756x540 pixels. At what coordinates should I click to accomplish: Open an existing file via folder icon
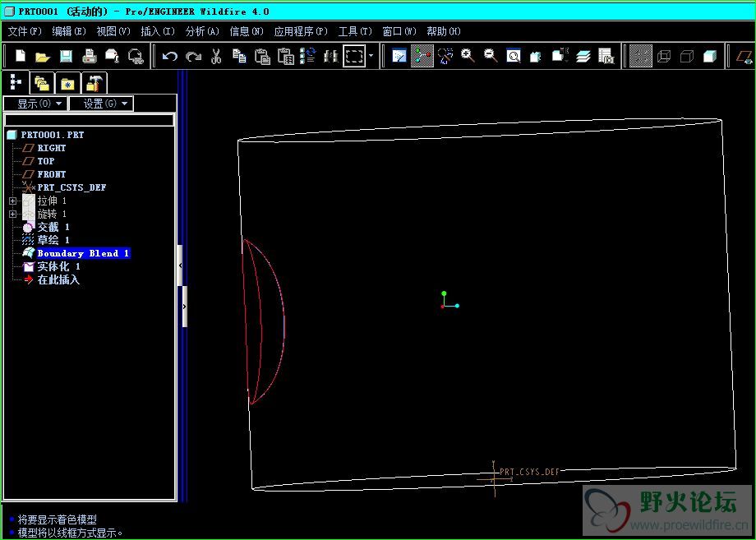[43, 57]
